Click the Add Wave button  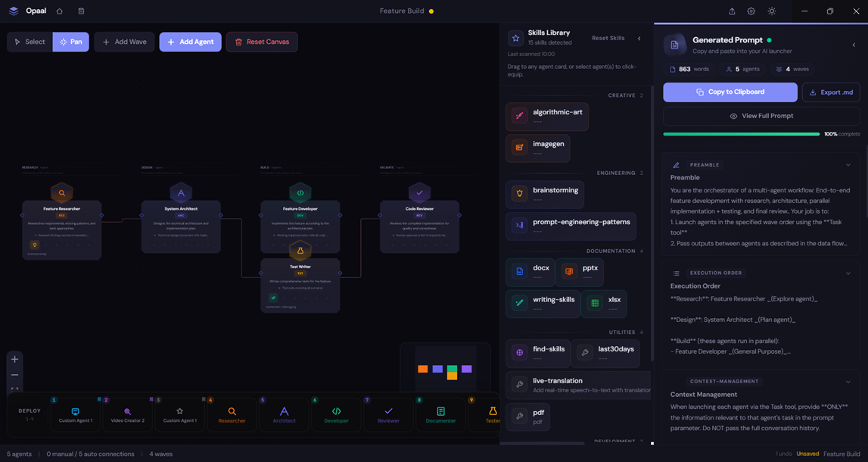pos(125,42)
